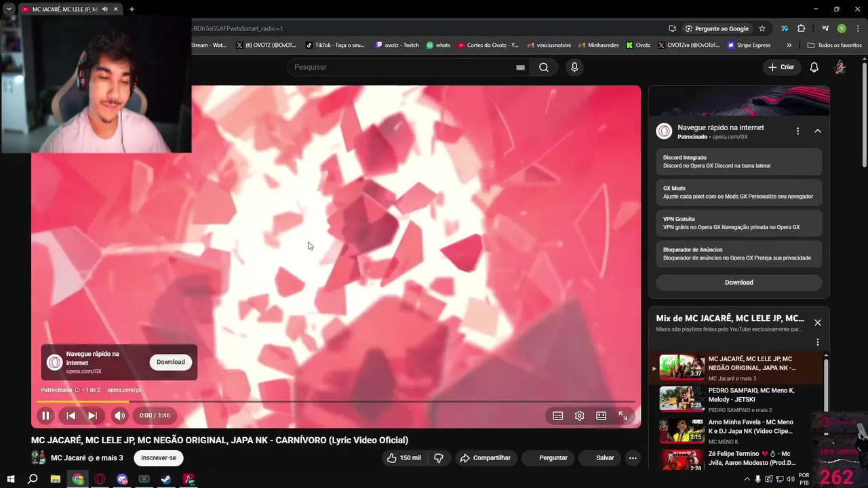Skip to the next video in the player
The height and width of the screenshot is (488, 868).
click(x=92, y=415)
